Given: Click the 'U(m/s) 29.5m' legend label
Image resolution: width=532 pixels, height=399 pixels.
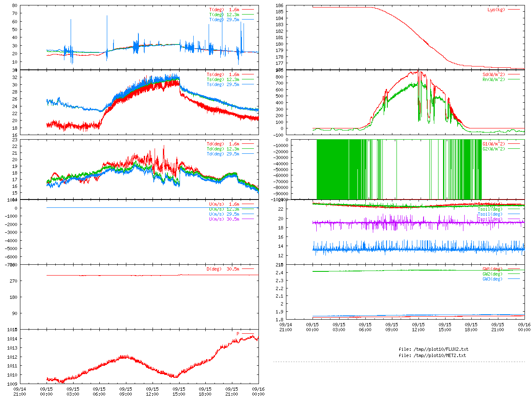Looking at the screenshot, I should tap(224, 214).
